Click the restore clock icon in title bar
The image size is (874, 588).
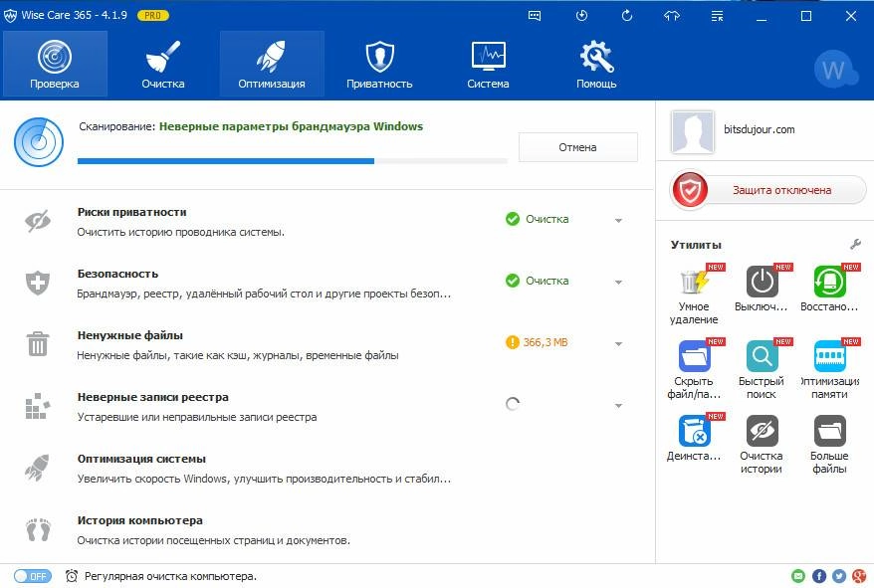coord(581,16)
